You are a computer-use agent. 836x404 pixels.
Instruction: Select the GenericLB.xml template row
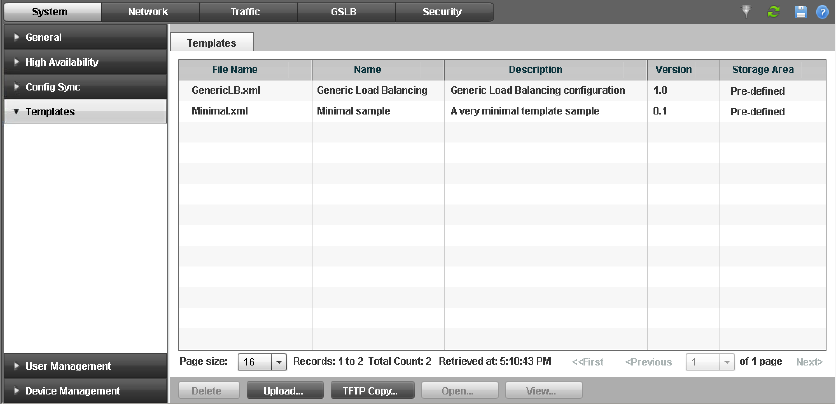coord(245,91)
